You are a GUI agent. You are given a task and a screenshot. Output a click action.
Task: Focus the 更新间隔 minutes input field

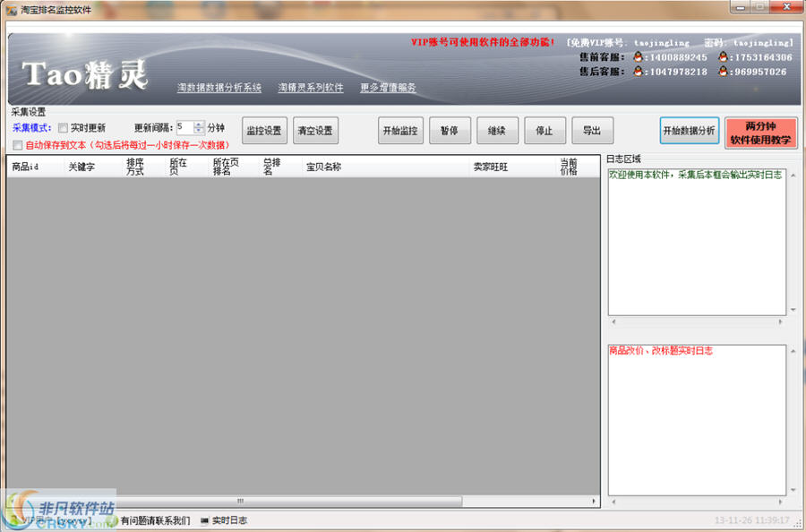tap(184, 127)
